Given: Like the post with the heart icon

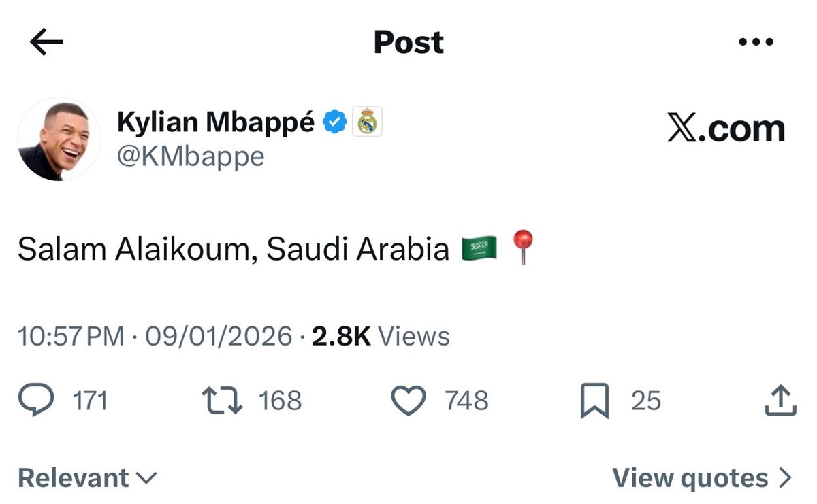Looking at the screenshot, I should pos(408,401).
